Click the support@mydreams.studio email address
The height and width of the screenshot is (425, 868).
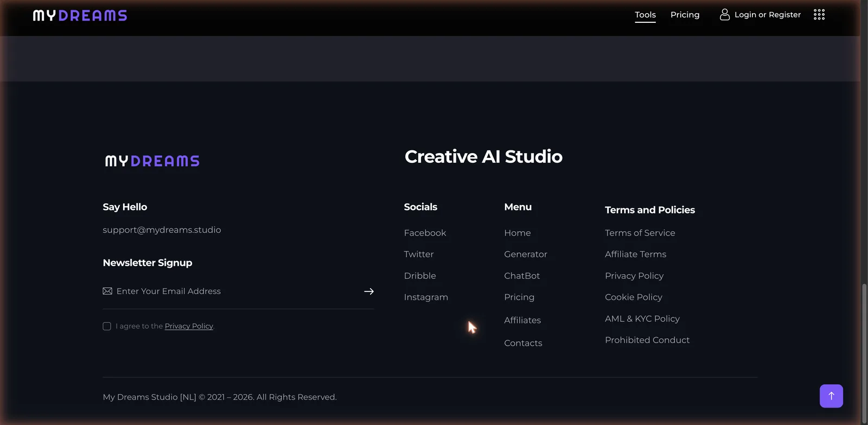pos(162,230)
